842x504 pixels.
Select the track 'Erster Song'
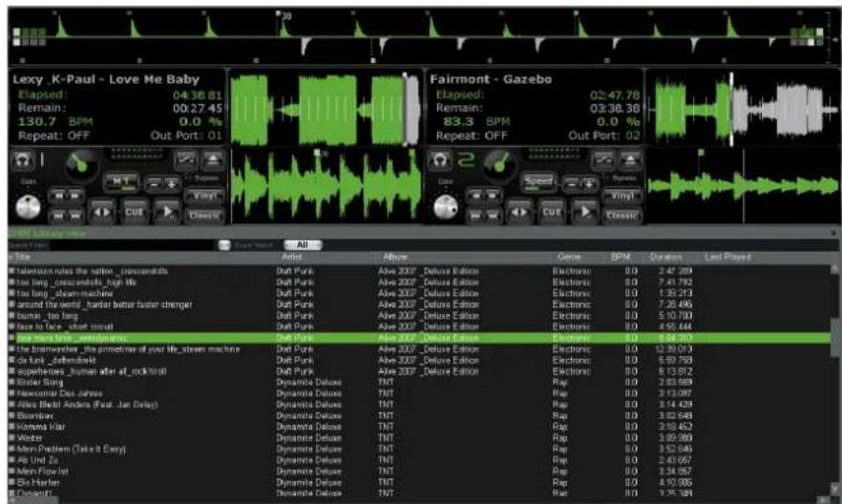click(x=40, y=382)
